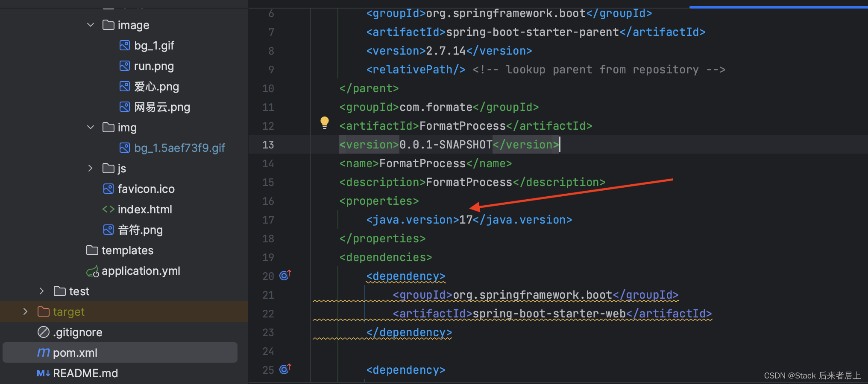
Task: Click the bg_1.5aef73f9.gif file icon
Action: [x=125, y=148]
